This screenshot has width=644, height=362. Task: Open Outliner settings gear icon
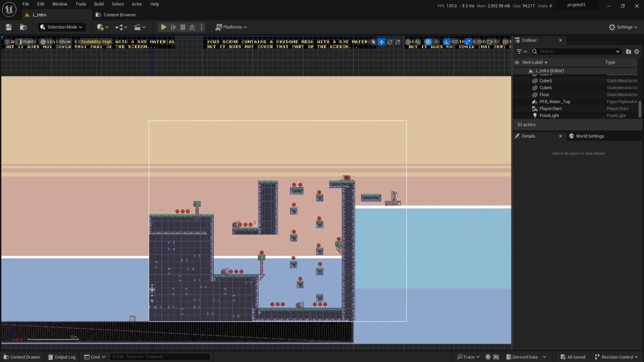[x=637, y=51]
